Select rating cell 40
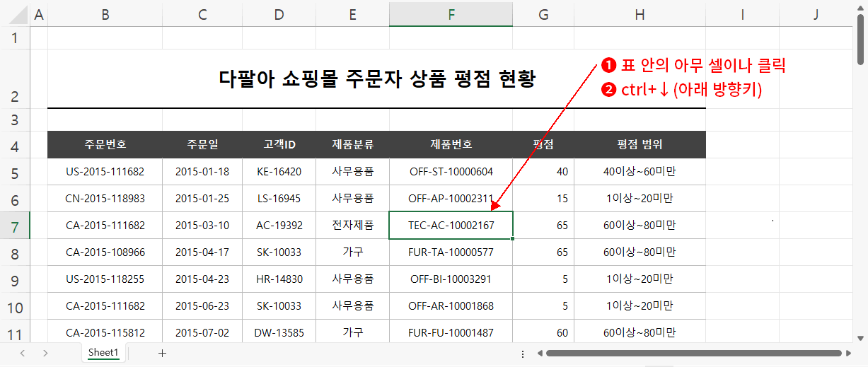This screenshot has width=868, height=367. point(543,172)
